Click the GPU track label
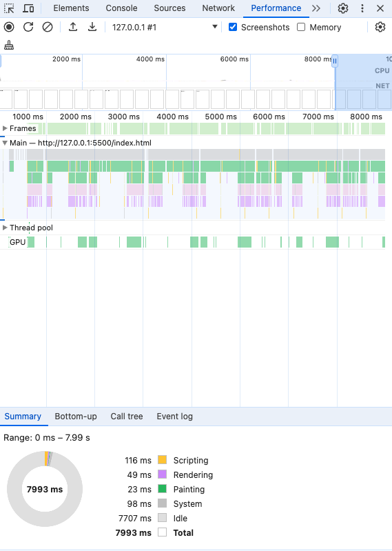The height and width of the screenshot is (551, 392). click(x=17, y=242)
